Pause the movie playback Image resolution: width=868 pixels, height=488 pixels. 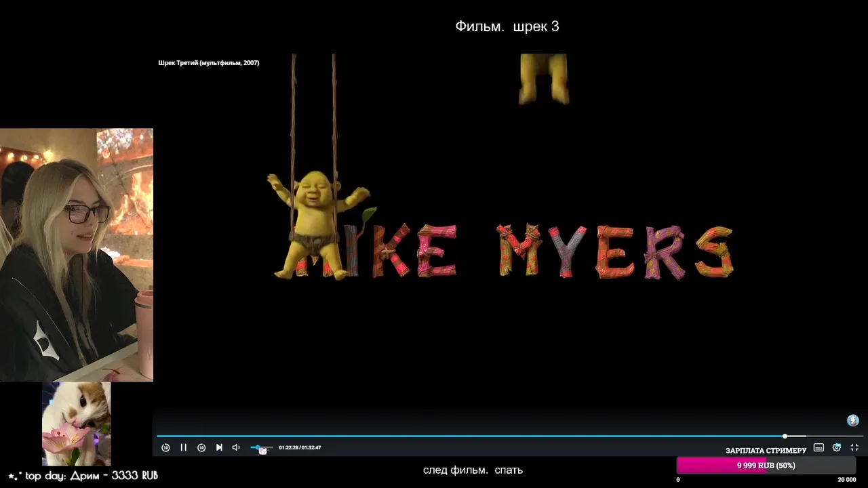[183, 447]
